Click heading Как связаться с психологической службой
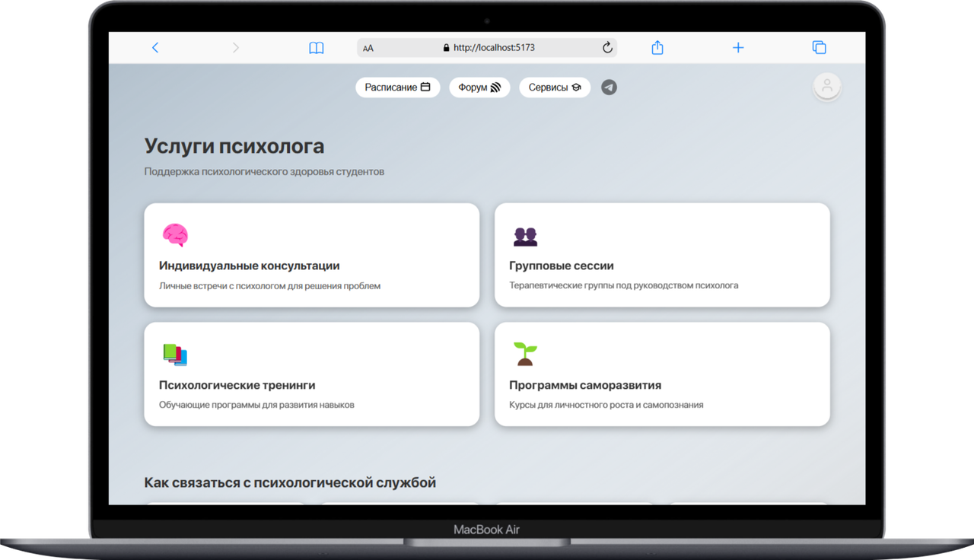974x560 pixels. point(290,483)
